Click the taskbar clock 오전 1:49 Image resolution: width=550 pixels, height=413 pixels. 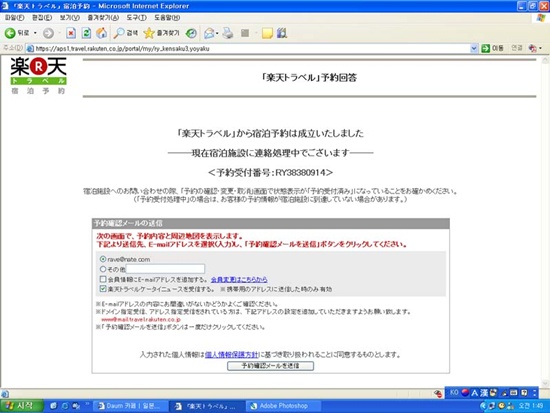point(531,406)
